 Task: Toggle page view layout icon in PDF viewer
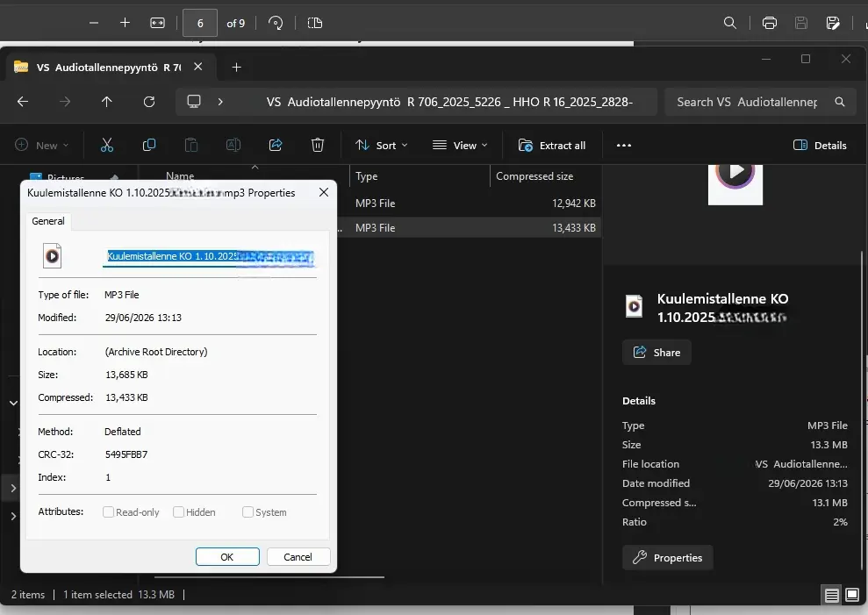tap(314, 23)
